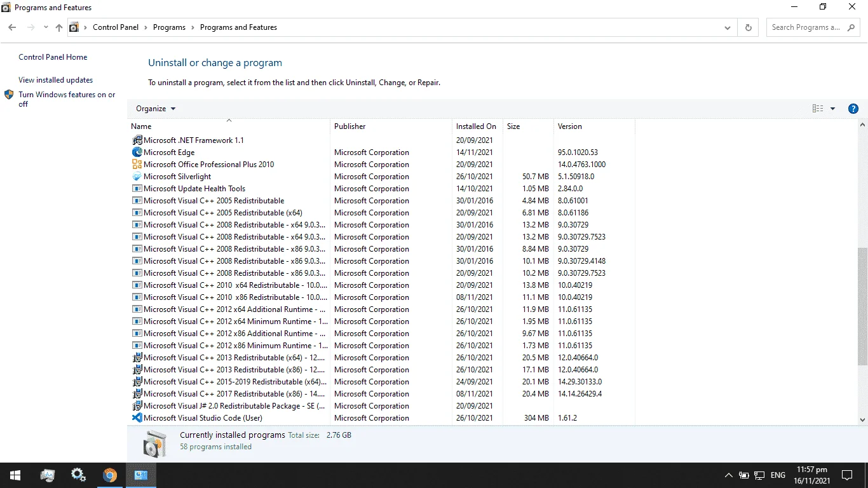868x488 pixels.
Task: Open the Windows Start menu
Action: 15,475
